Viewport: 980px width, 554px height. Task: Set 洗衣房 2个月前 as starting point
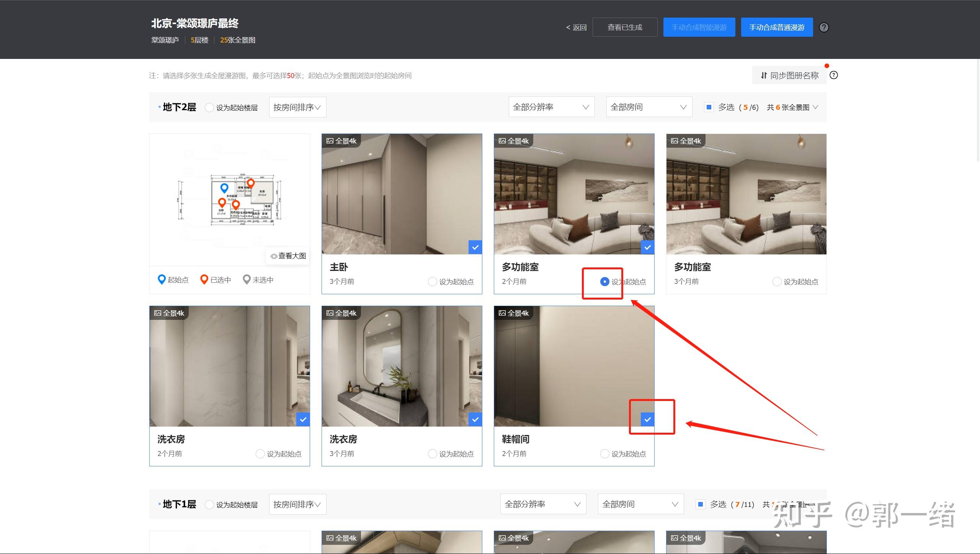[260, 454]
